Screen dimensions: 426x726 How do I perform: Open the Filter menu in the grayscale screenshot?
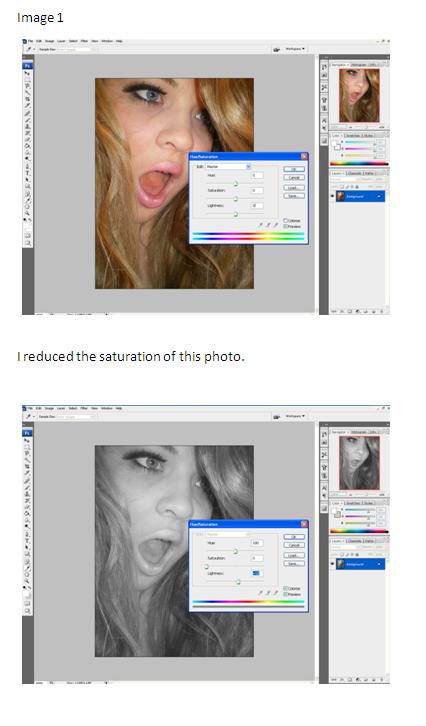click(x=84, y=408)
